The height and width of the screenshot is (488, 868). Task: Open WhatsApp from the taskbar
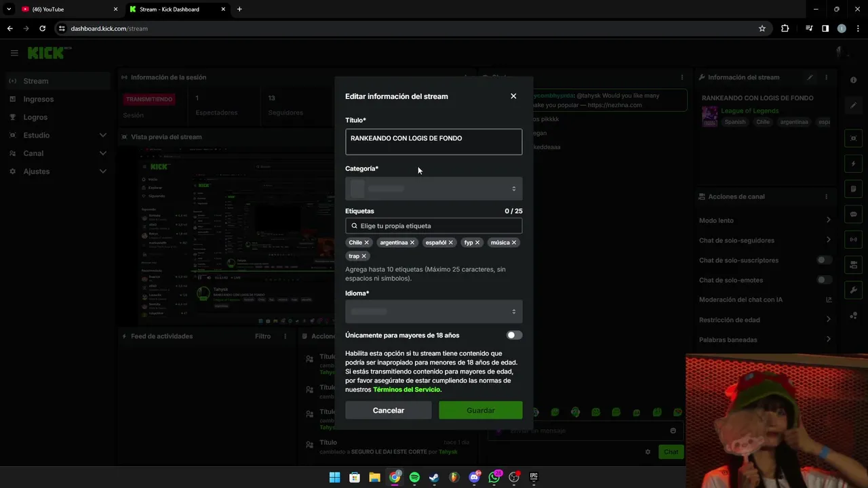coord(494,477)
